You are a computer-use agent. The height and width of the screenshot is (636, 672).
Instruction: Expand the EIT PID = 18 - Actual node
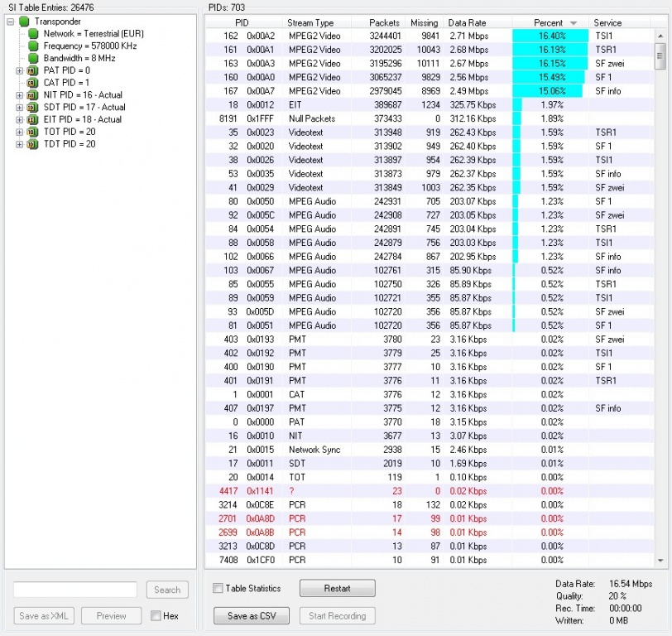coord(19,119)
